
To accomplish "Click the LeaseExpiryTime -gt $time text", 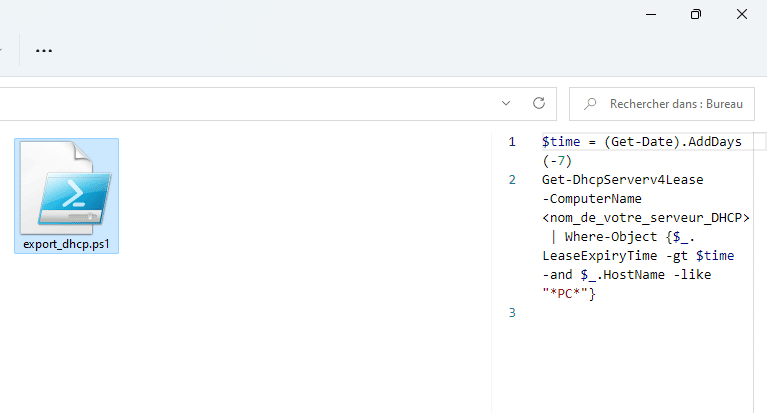I will pos(638,256).
